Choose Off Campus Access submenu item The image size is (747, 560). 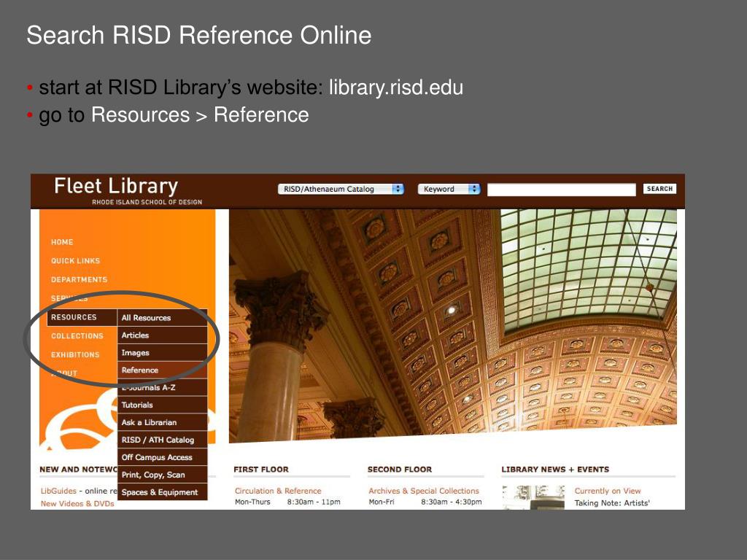(162, 457)
